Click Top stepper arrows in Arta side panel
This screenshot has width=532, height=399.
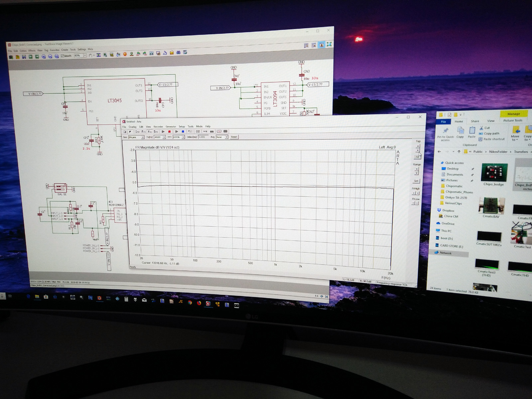pos(418,148)
